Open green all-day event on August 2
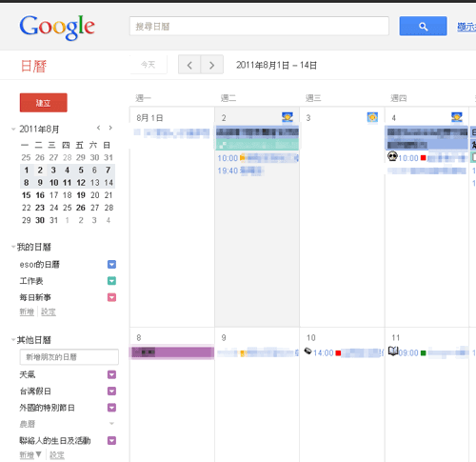 [x=257, y=145]
